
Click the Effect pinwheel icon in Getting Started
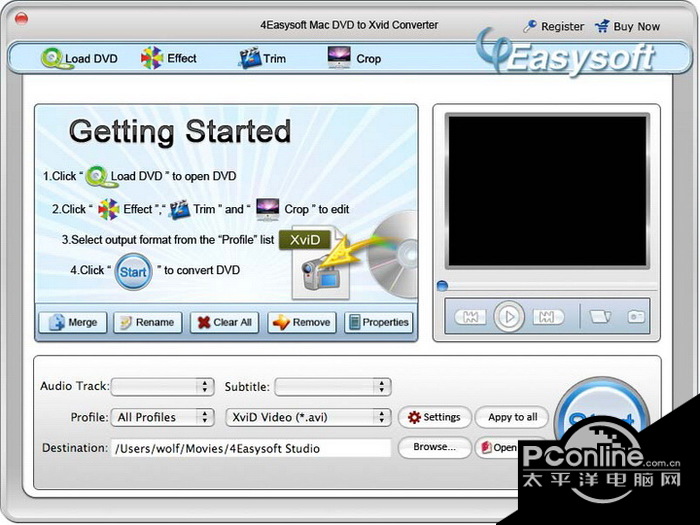tap(108, 209)
